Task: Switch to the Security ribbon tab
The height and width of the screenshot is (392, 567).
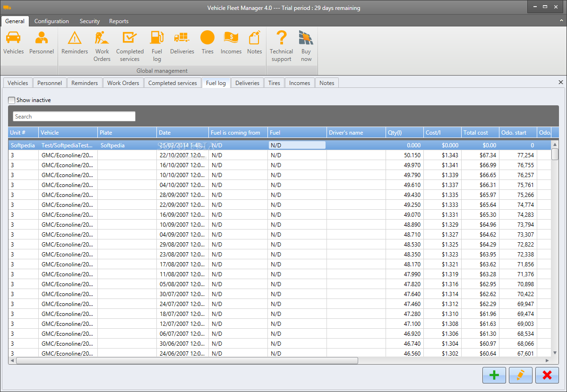Action: [90, 21]
